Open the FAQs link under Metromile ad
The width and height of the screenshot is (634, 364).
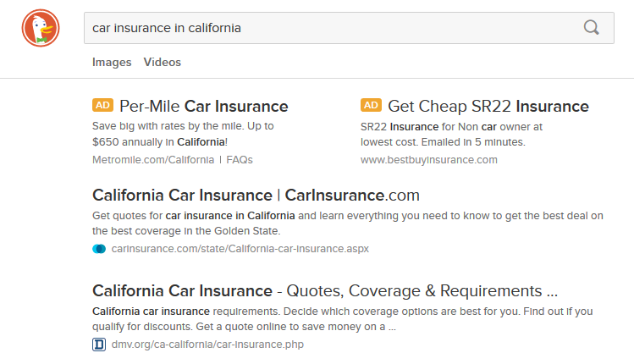click(240, 159)
